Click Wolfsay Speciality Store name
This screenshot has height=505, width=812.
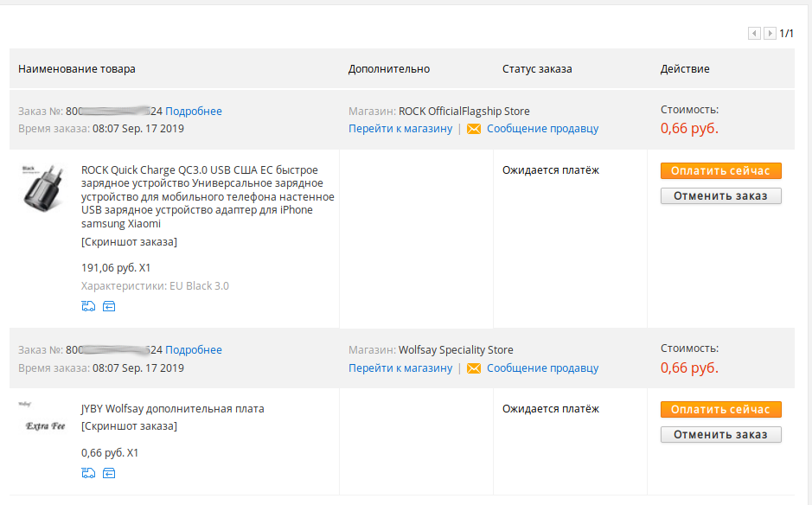[x=456, y=350]
